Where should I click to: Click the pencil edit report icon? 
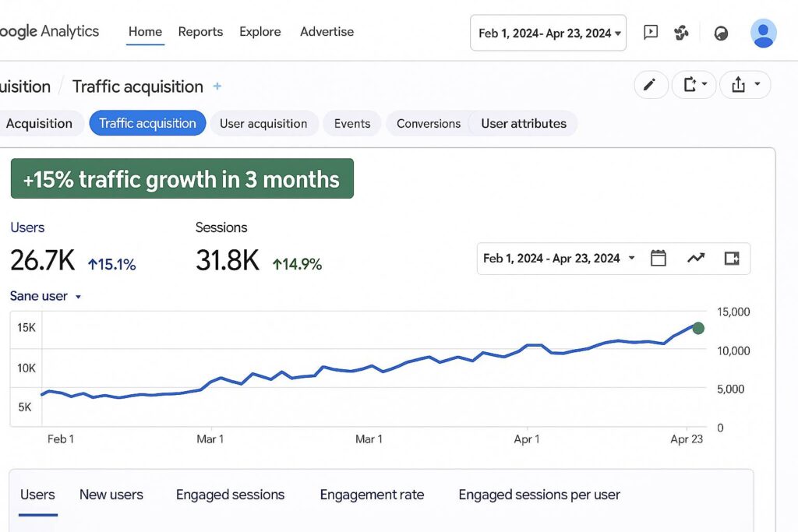point(651,85)
